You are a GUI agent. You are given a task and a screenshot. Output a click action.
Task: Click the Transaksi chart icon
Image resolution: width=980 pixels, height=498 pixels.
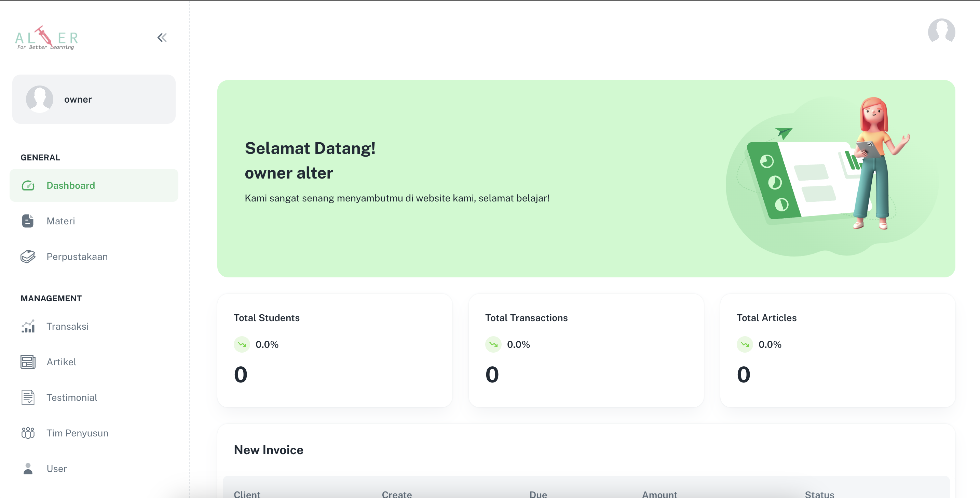click(28, 326)
